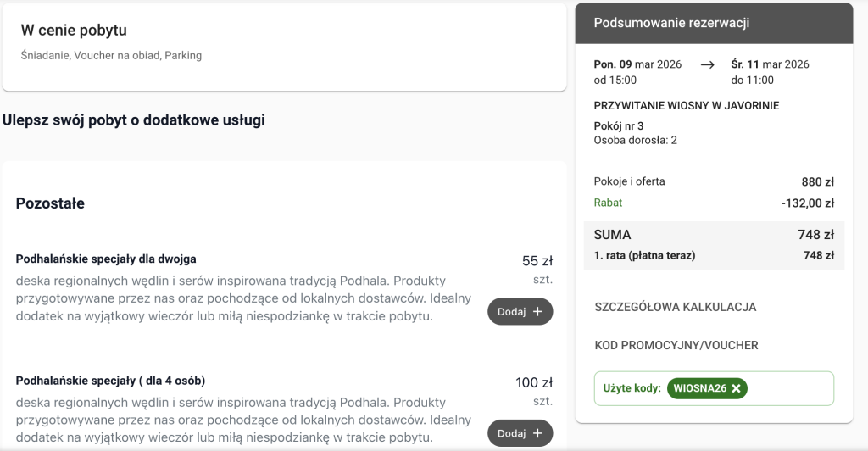Expand SZCZEGÓŁOWA KALKULACJA section
Screen dimensions: 868x451
[676, 307]
